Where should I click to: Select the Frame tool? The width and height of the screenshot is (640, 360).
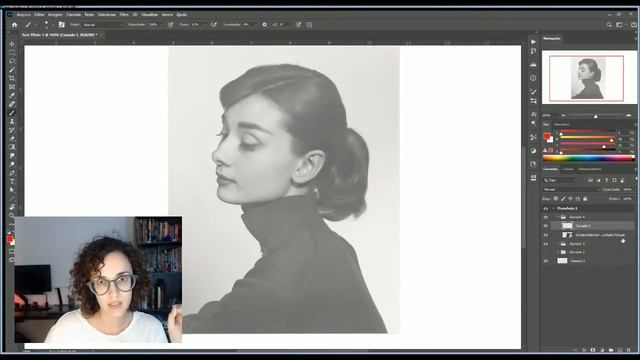[12, 87]
